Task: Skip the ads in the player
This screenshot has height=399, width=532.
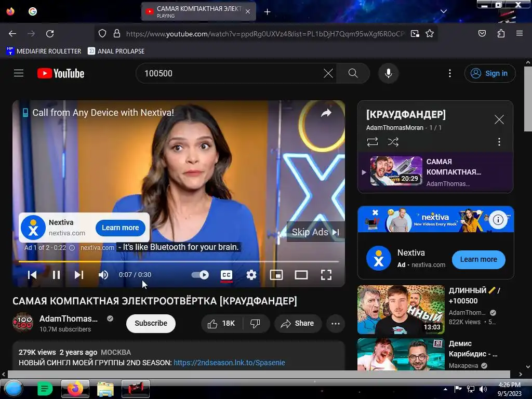Action: tap(315, 232)
